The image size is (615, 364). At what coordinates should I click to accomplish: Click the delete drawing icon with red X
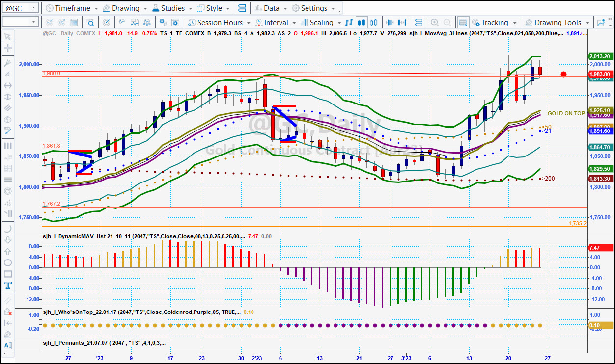(x=7, y=312)
